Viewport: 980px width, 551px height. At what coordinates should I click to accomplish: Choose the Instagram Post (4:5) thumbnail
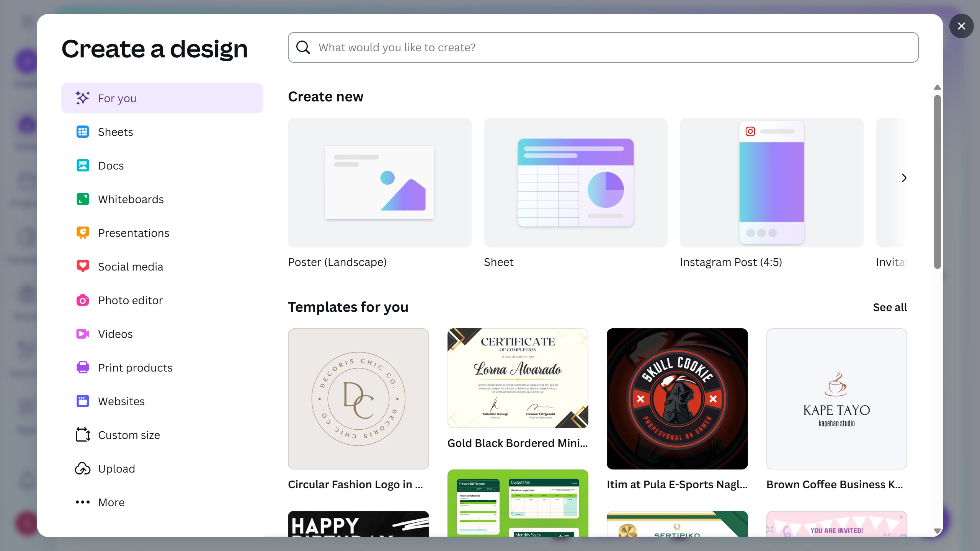pyautogui.click(x=771, y=183)
